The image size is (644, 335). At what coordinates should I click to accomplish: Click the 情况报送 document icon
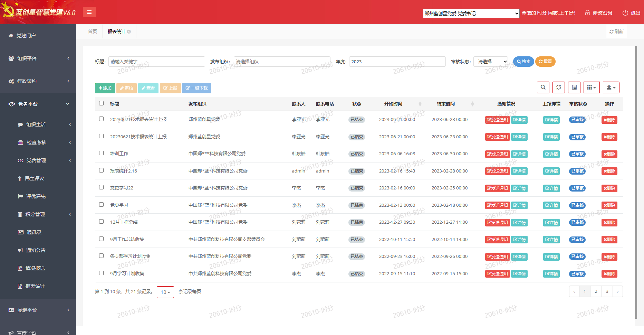(x=20, y=268)
